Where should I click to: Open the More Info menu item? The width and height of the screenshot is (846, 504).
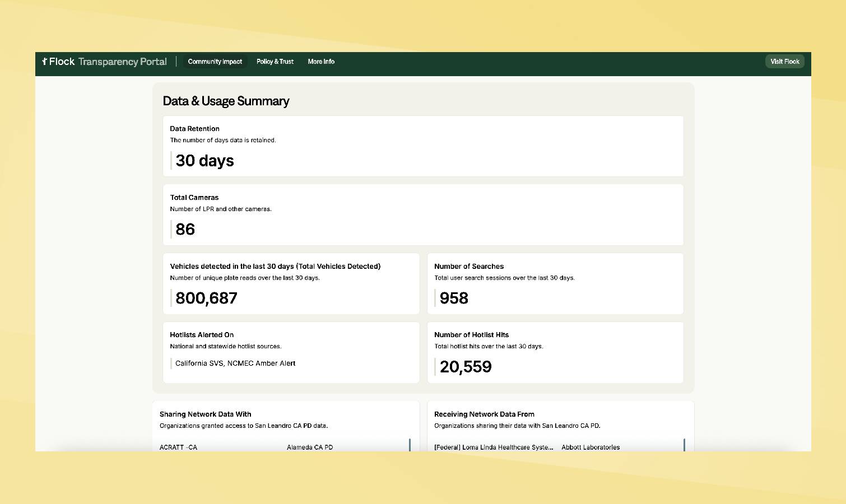321,62
